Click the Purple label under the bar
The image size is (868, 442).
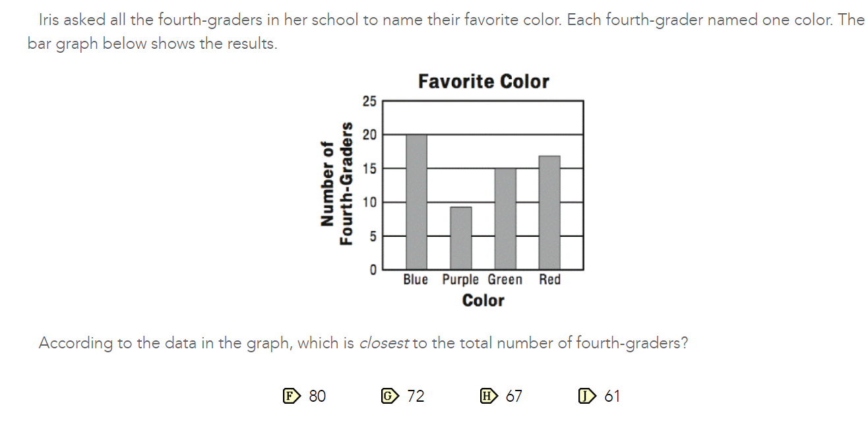click(461, 280)
